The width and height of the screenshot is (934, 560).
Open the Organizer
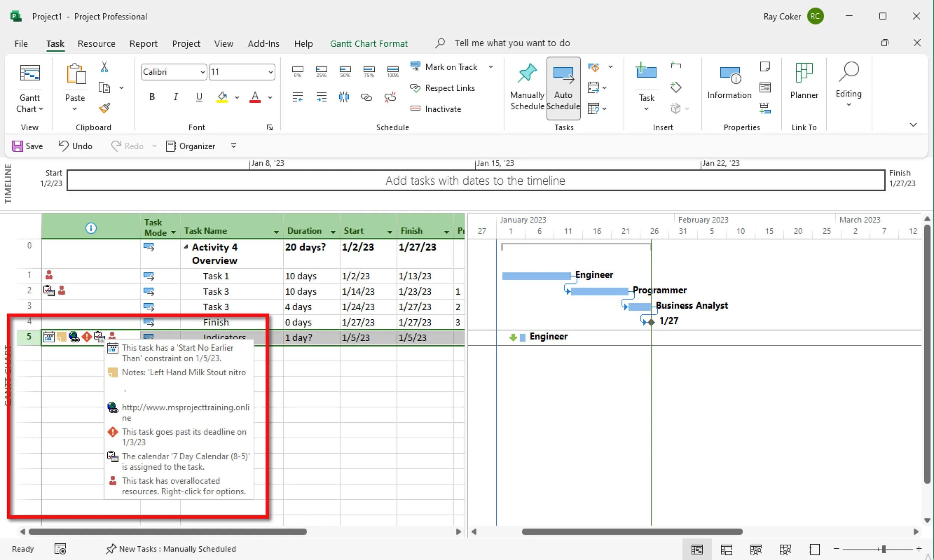[191, 146]
